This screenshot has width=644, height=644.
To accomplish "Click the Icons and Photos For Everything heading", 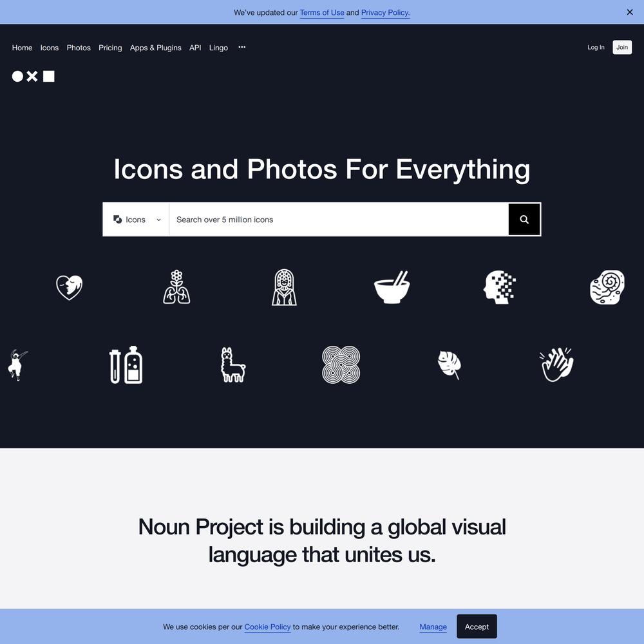I will [x=322, y=169].
